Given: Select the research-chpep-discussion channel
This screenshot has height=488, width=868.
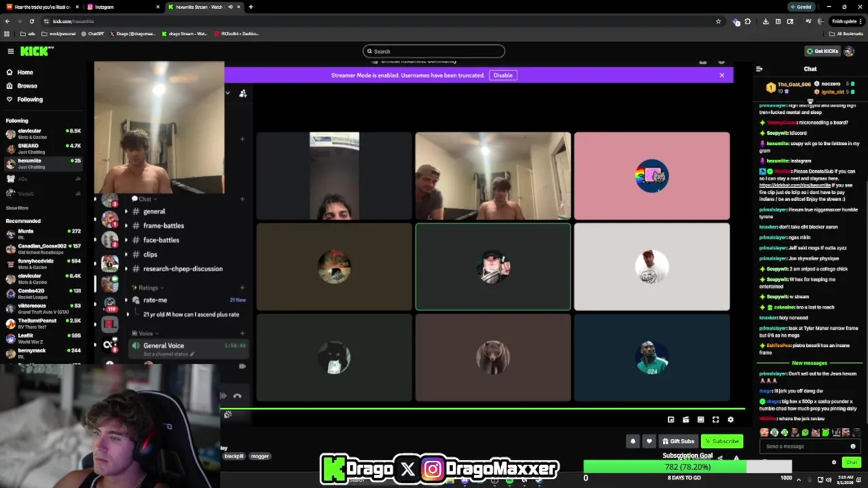Looking at the screenshot, I should click(182, 269).
